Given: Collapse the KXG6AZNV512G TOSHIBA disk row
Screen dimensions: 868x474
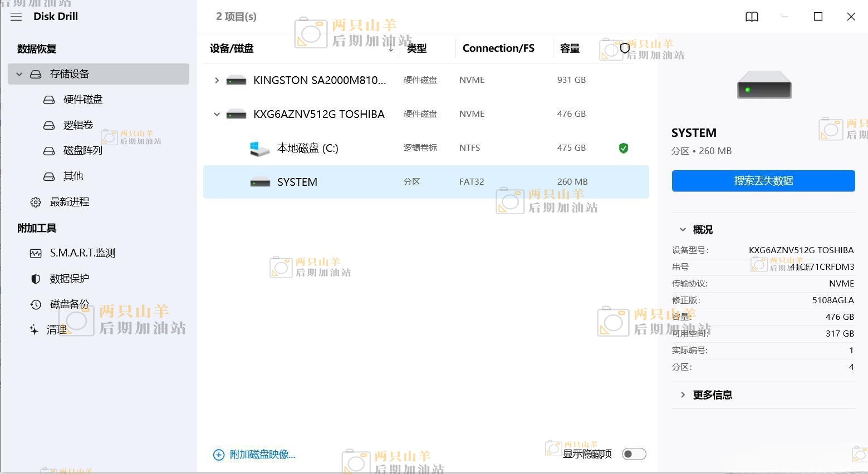Looking at the screenshot, I should [217, 114].
